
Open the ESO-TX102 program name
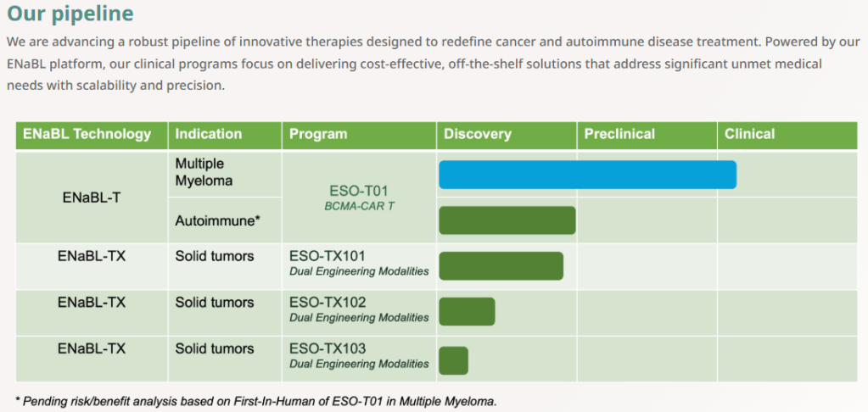329,303
